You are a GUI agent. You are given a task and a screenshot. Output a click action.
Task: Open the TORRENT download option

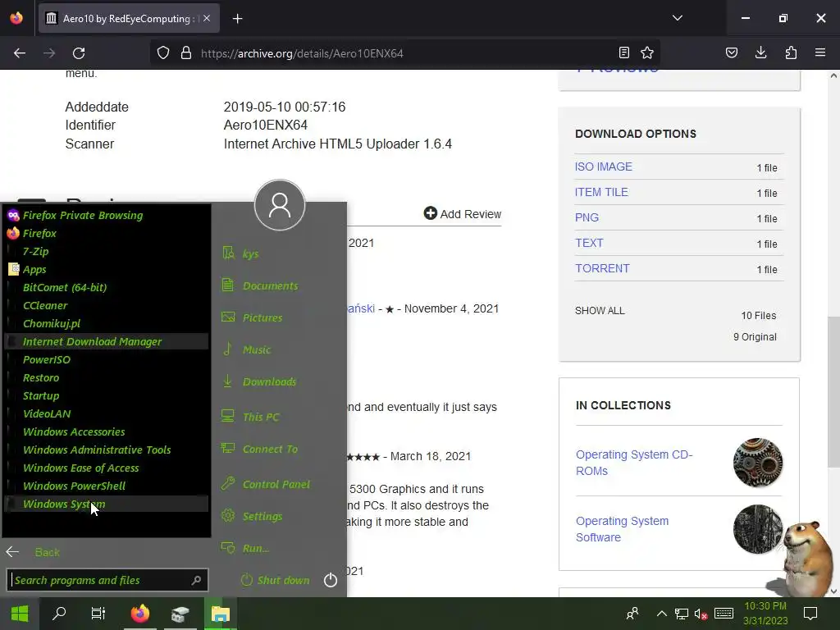pyautogui.click(x=602, y=268)
